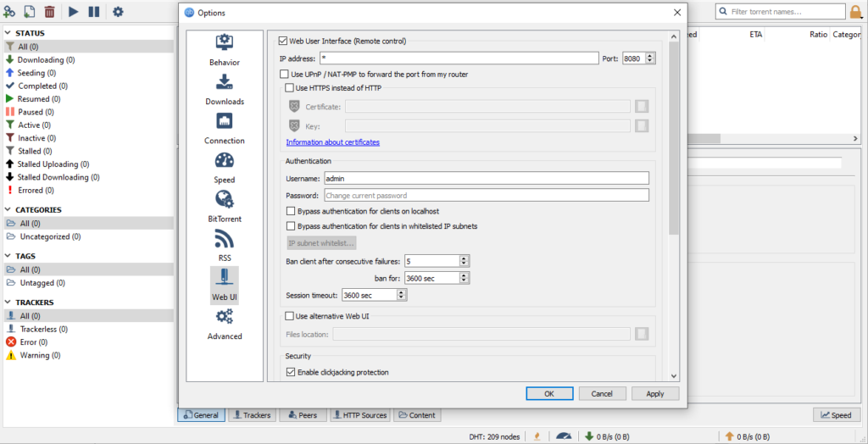Switch to the HTTP Sources tab

coord(359,414)
